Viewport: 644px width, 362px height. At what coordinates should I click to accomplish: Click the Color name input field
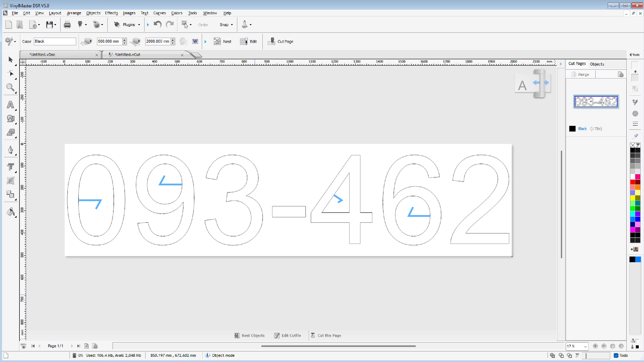[x=55, y=41]
